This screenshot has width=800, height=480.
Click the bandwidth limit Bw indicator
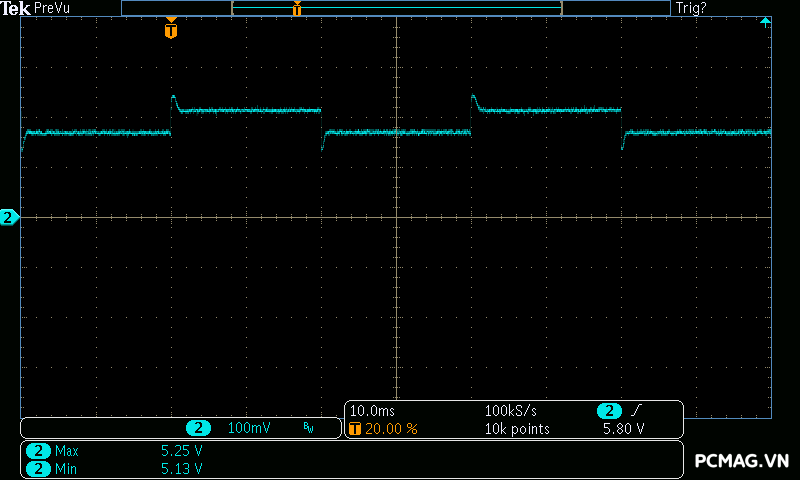[x=308, y=428]
